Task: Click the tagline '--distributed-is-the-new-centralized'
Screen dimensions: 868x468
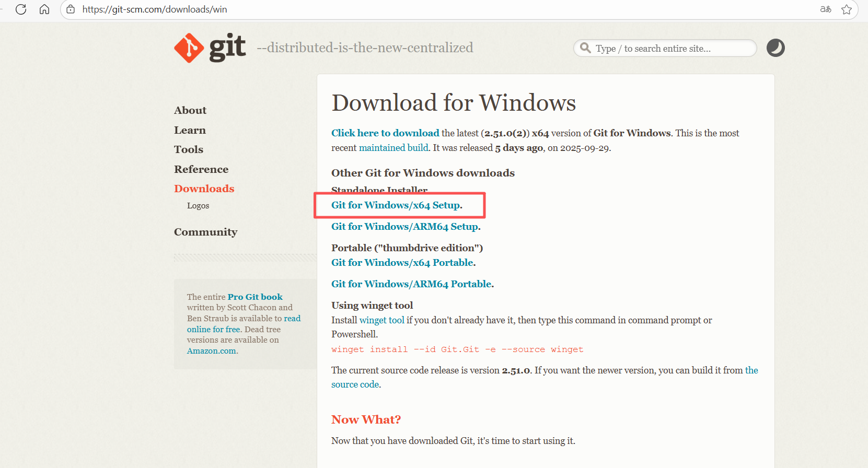Action: pos(365,48)
